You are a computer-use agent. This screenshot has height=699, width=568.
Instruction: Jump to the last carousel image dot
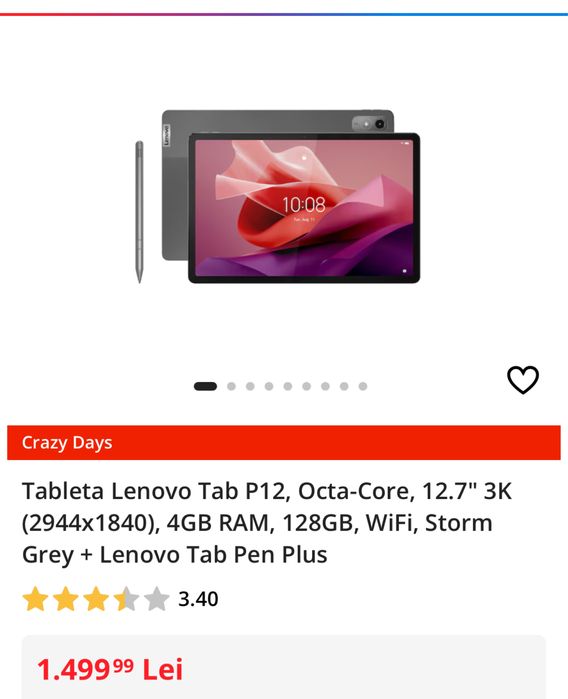coord(363,386)
